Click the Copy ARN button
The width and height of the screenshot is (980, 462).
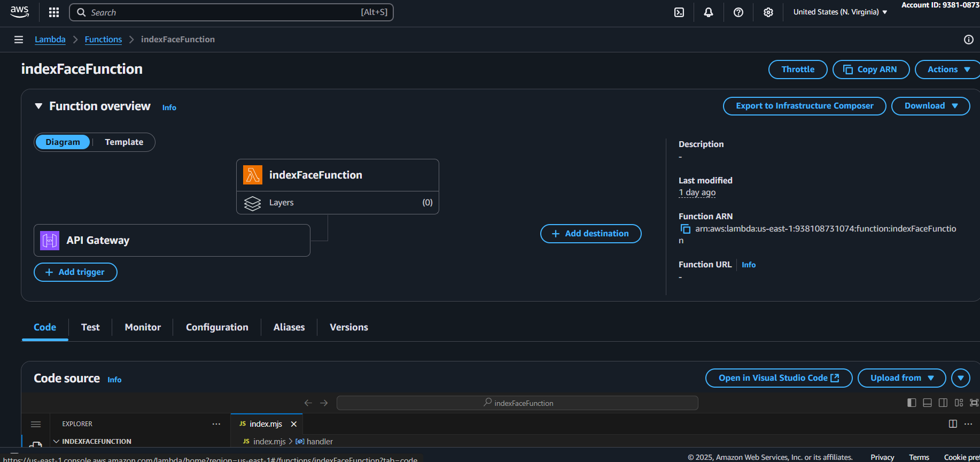(x=871, y=70)
